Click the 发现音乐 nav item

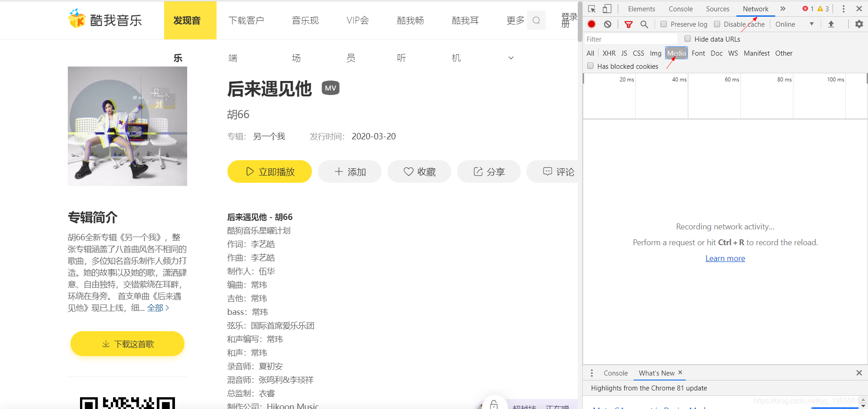(x=190, y=20)
